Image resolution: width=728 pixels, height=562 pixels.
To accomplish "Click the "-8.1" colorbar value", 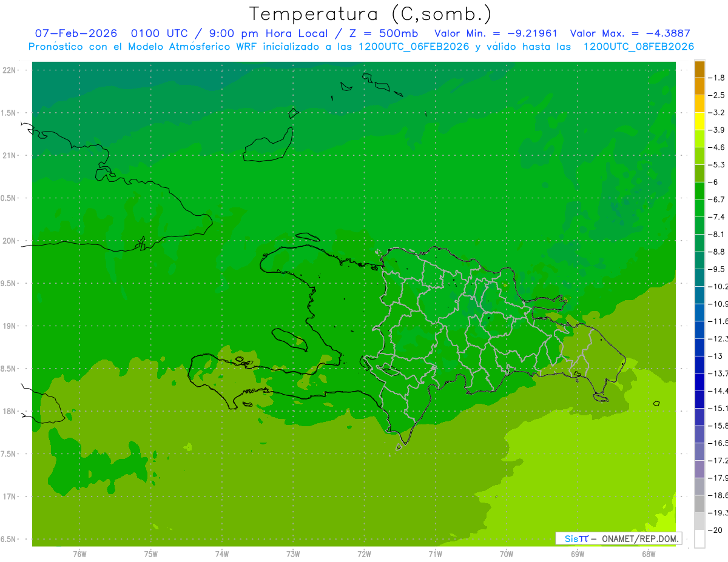I will pos(716,234).
